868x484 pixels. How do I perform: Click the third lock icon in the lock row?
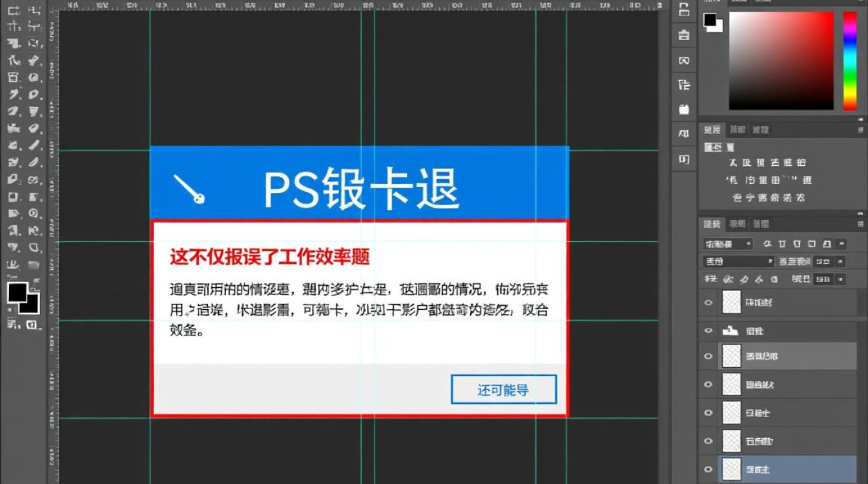coord(759,279)
